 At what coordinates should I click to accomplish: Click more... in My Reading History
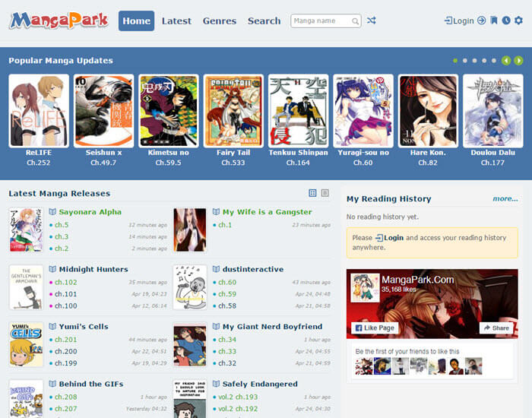pos(505,199)
